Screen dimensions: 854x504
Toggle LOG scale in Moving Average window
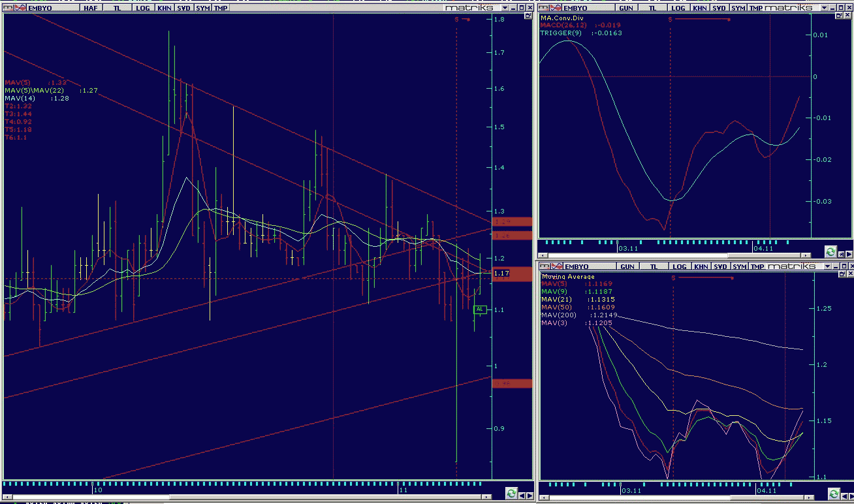pyautogui.click(x=680, y=266)
